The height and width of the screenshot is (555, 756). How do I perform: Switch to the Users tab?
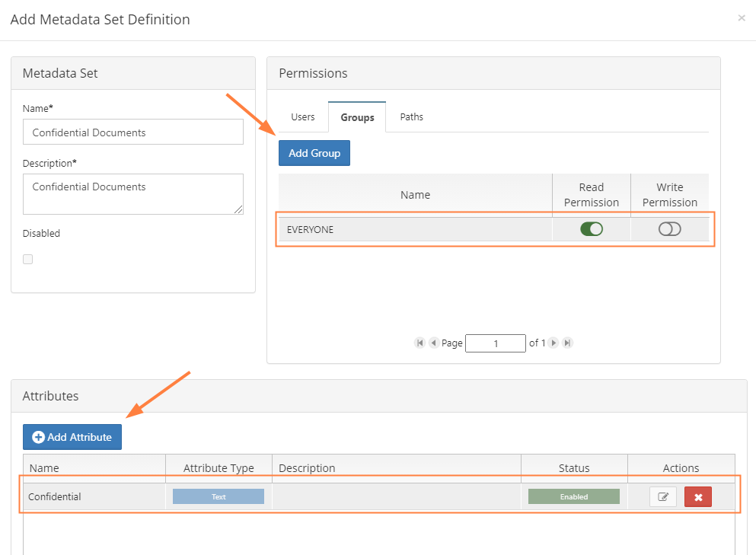302,117
